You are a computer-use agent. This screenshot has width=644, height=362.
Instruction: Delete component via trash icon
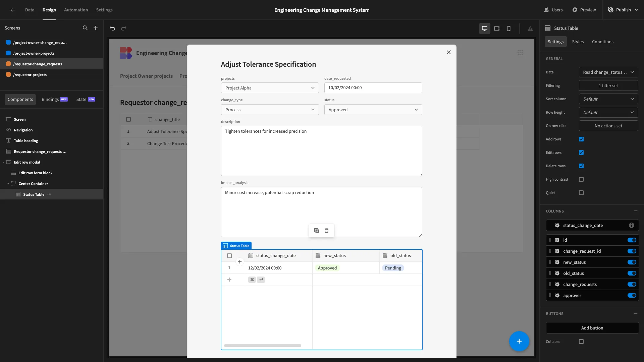coord(327,231)
